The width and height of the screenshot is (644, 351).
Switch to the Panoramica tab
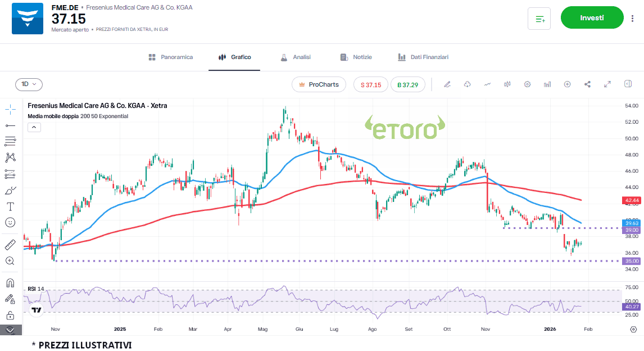pyautogui.click(x=171, y=57)
